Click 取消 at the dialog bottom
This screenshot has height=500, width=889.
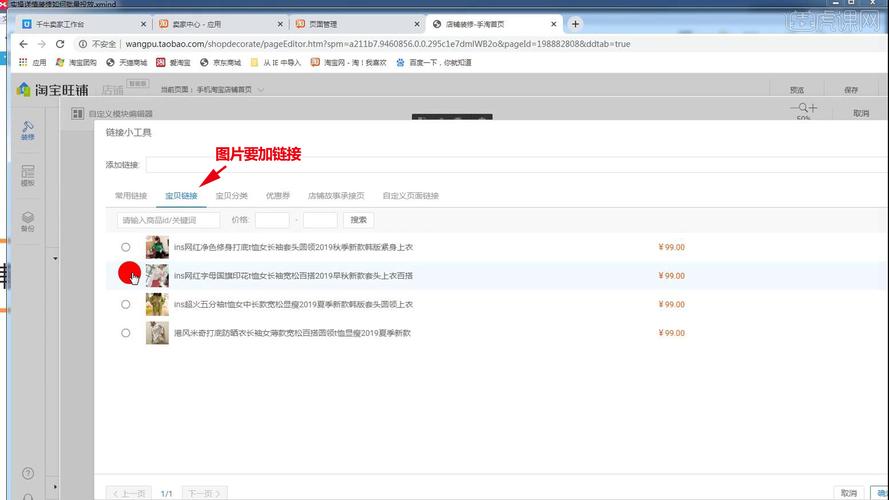pos(849,493)
